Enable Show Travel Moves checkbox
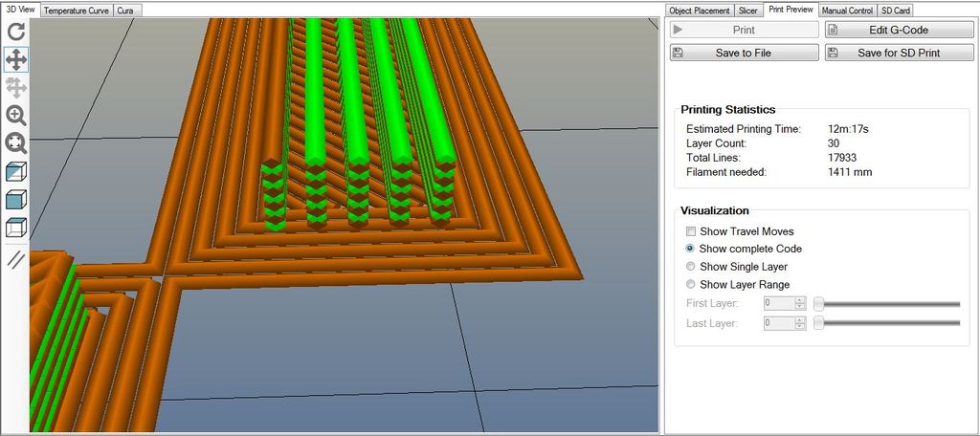Image resolution: width=980 pixels, height=436 pixels. [x=691, y=231]
